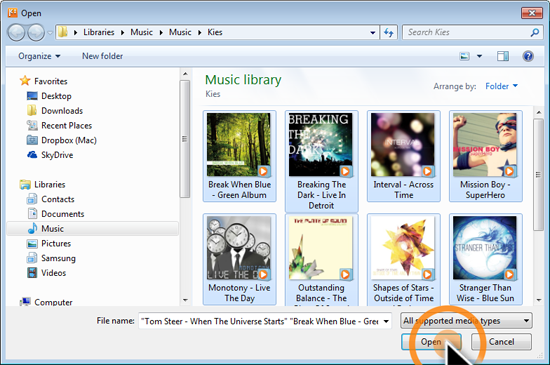This screenshot has width=550, height=365.
Task: Click the navigation pane scroll up arrow
Action: 185,74
